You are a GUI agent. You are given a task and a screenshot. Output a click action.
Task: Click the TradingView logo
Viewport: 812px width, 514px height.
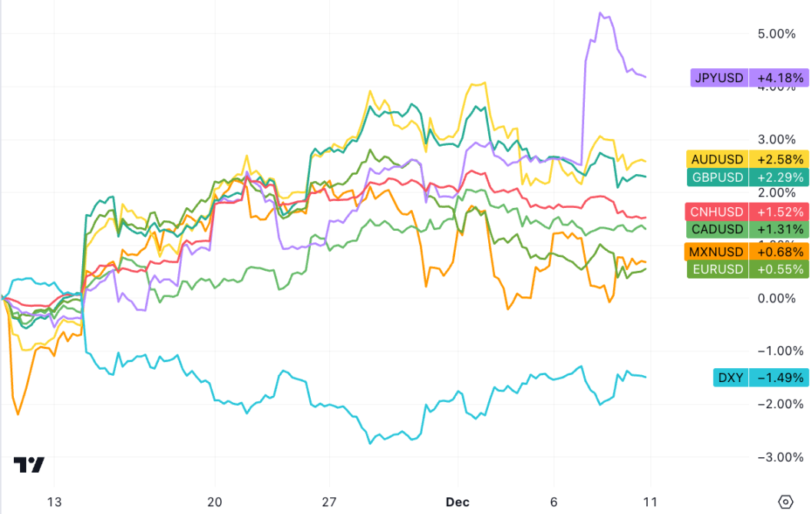click(x=29, y=465)
